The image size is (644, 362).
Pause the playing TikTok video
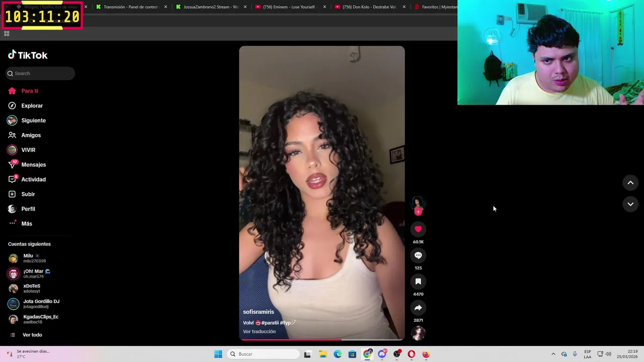[322, 193]
